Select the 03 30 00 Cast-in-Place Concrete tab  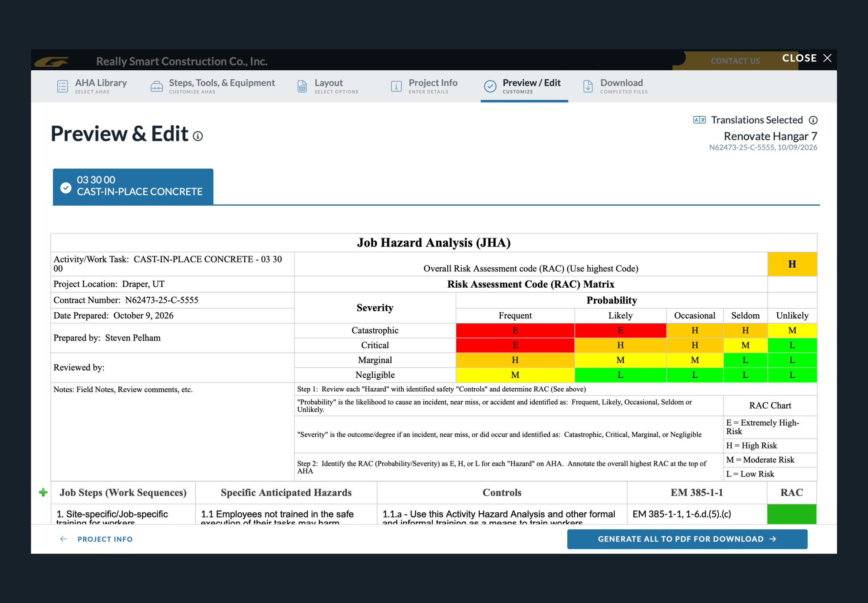coord(133,187)
